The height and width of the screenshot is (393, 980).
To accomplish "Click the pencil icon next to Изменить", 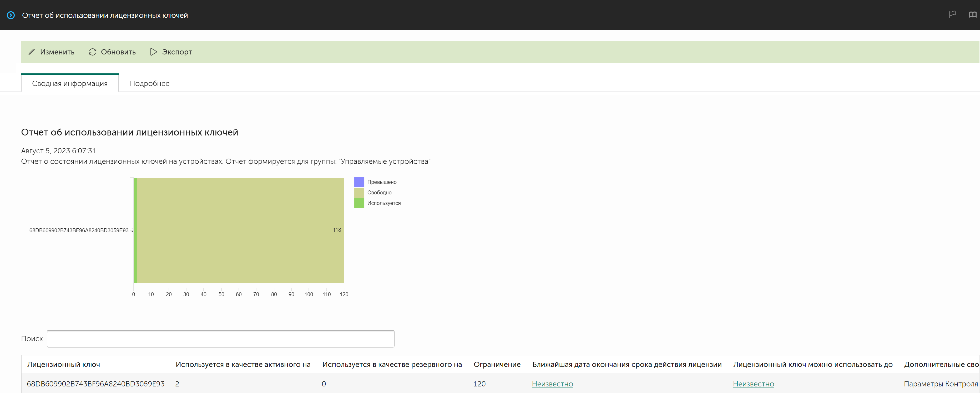I will click(32, 52).
